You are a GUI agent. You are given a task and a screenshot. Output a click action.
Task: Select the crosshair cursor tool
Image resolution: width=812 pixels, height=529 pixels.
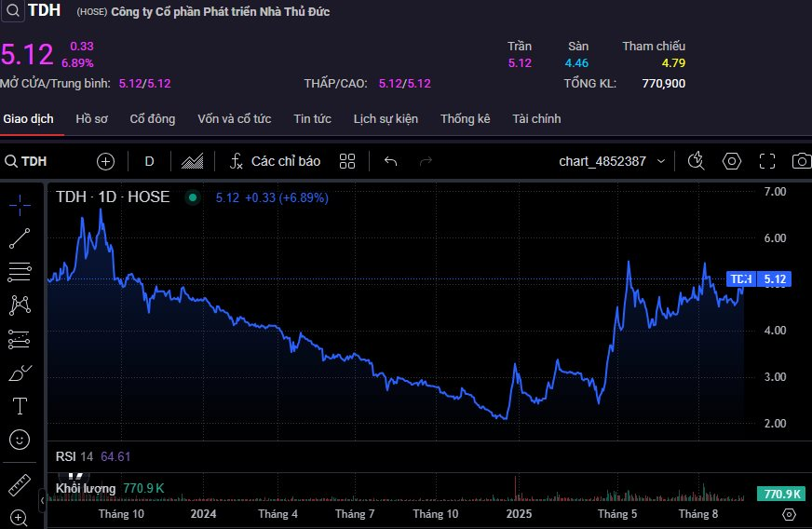20,204
